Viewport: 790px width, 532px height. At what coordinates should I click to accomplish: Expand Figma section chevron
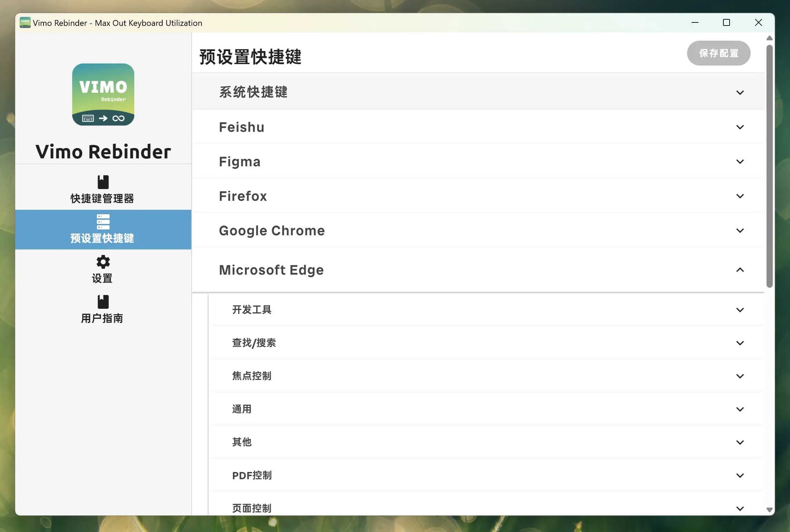(x=740, y=161)
